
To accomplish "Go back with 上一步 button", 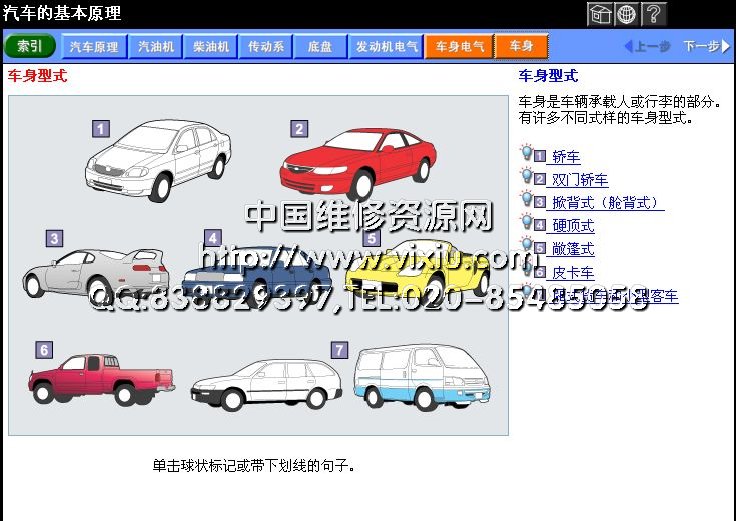I will tap(646, 46).
